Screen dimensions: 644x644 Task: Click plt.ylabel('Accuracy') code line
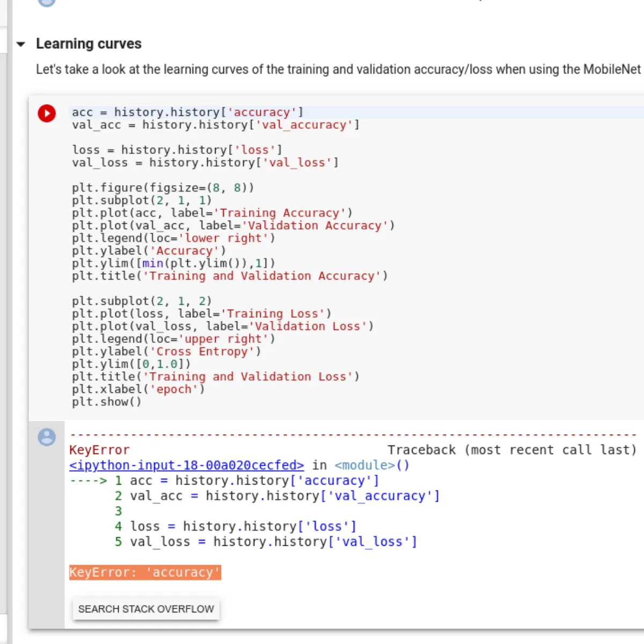tap(149, 251)
